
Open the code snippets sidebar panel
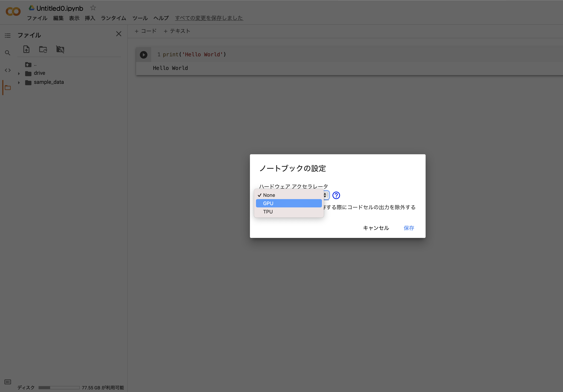[x=7, y=70]
